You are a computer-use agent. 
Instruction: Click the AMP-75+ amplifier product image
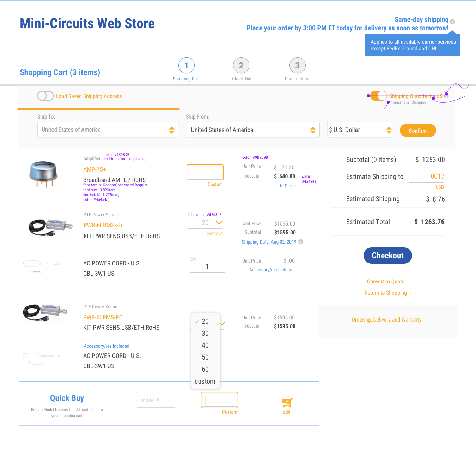(43, 174)
